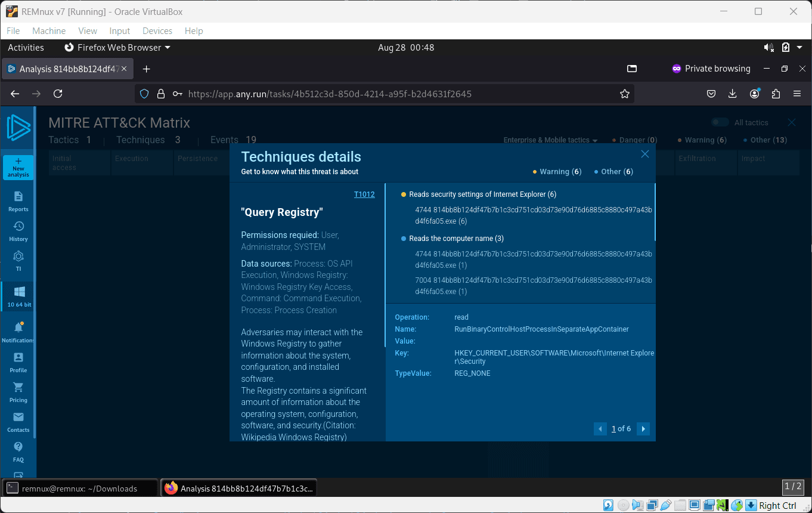
Task: Click the Exfiltration tactic column header
Action: pyautogui.click(x=706, y=162)
